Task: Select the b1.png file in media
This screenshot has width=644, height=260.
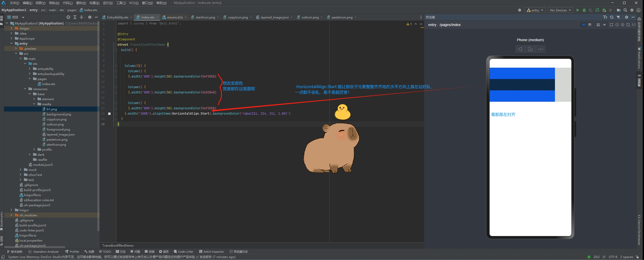Action: click(51, 109)
